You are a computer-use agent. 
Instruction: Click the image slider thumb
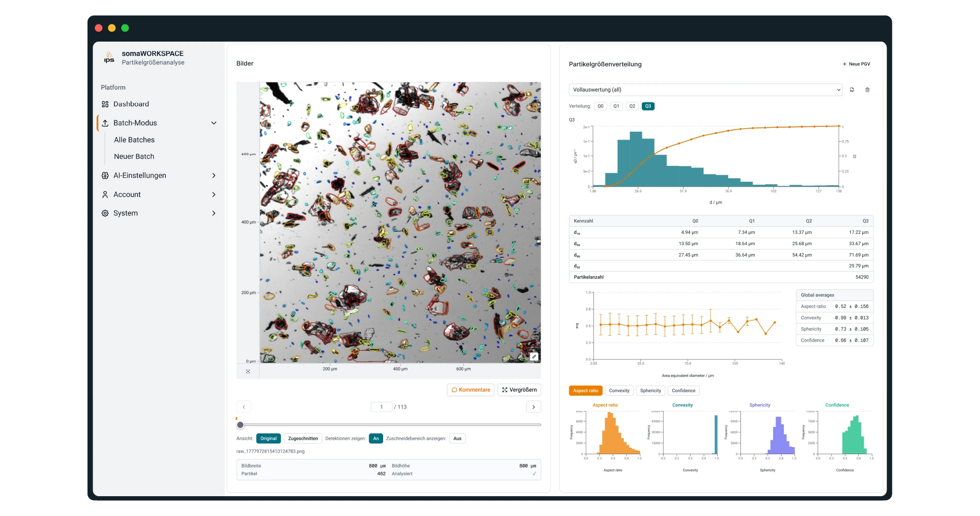pyautogui.click(x=241, y=425)
